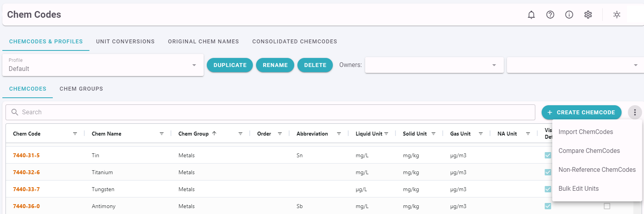Open the notifications bell icon
This screenshot has height=214, width=644.
tap(531, 15)
